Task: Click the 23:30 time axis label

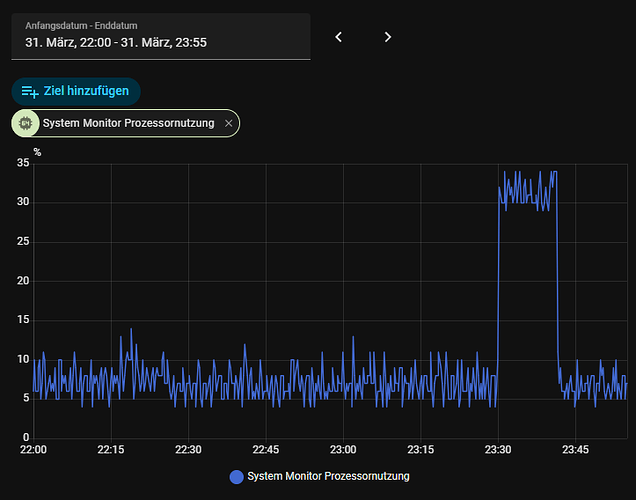Action: 498,450
